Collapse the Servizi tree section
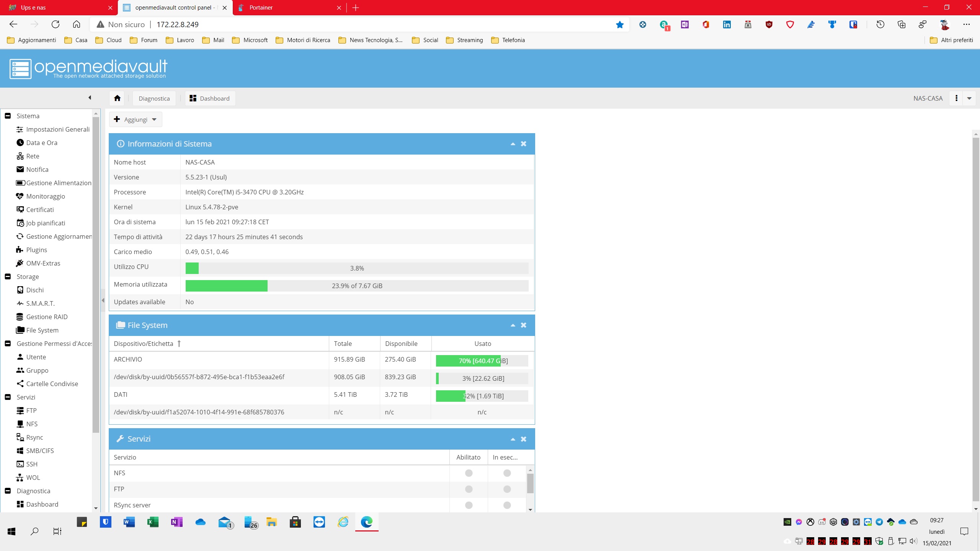This screenshot has width=980, height=551. tap(8, 397)
